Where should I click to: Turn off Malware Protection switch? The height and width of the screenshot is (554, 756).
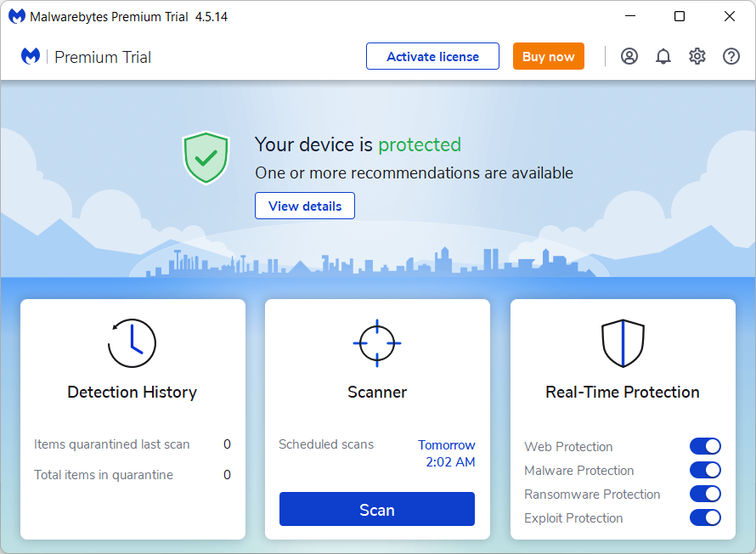(705, 470)
